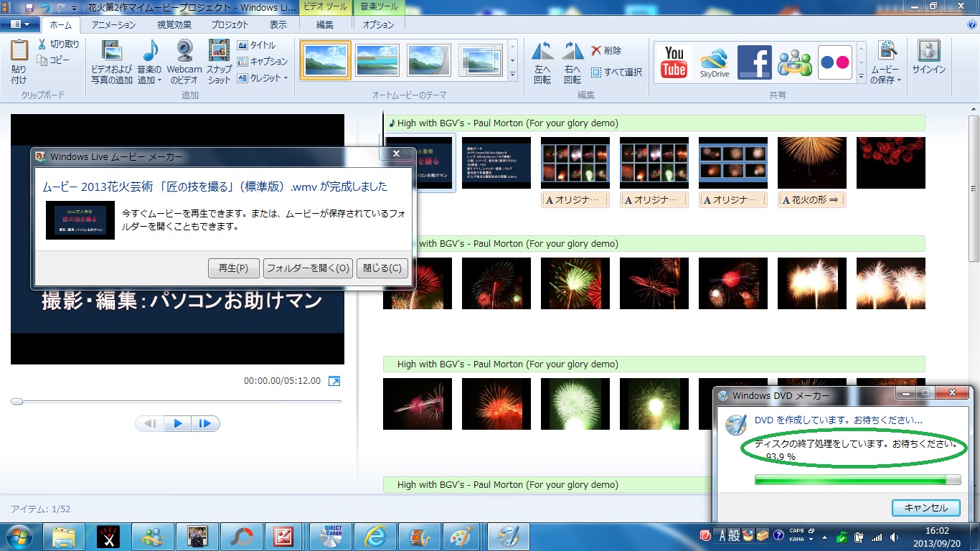Image resolution: width=980 pixels, height=551 pixels.
Task: Open the Windows Start menu
Action: click(x=19, y=537)
